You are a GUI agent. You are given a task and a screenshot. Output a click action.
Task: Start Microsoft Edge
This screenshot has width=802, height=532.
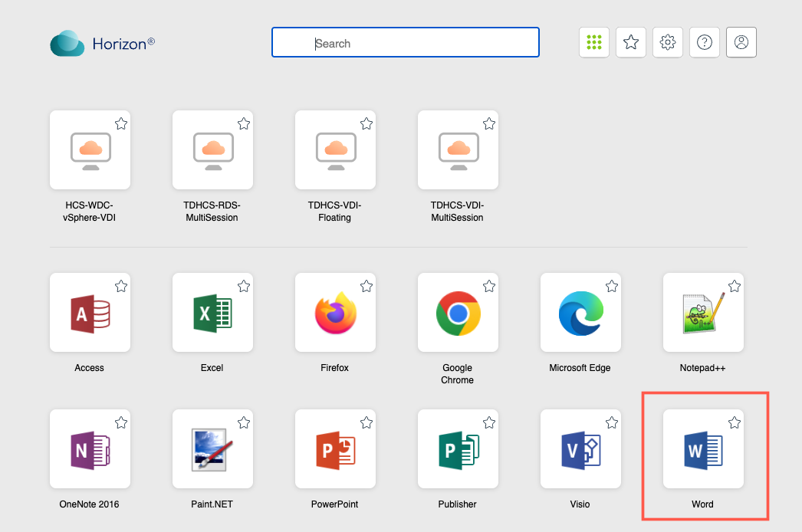pyautogui.click(x=580, y=314)
